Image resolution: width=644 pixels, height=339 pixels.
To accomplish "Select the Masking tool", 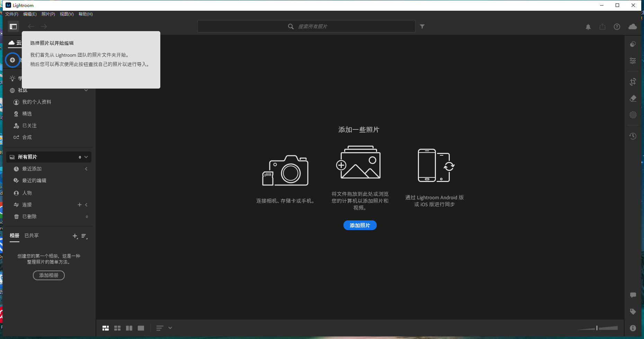I will click(633, 115).
